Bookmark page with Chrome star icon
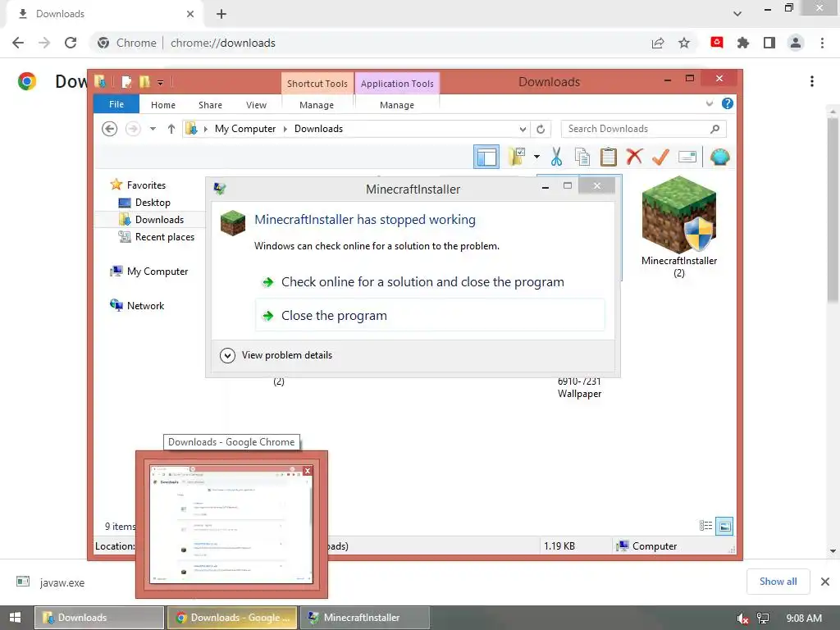 coord(684,43)
